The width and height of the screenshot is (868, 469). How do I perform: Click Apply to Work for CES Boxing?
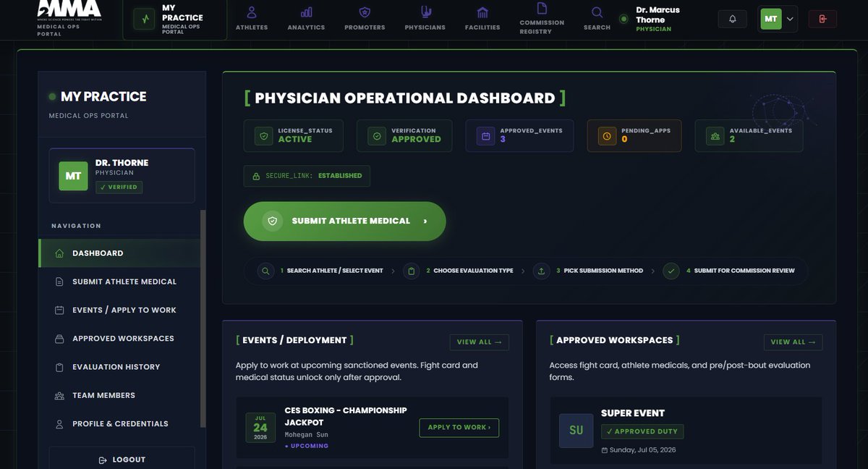click(459, 427)
